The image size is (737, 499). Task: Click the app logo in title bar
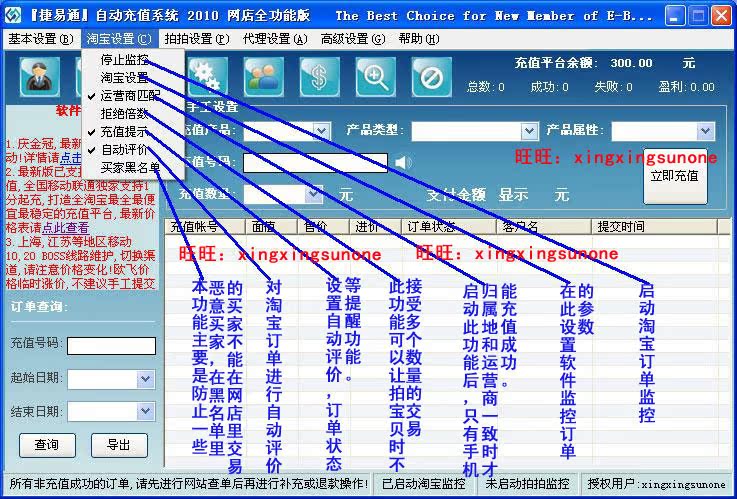coord(13,15)
